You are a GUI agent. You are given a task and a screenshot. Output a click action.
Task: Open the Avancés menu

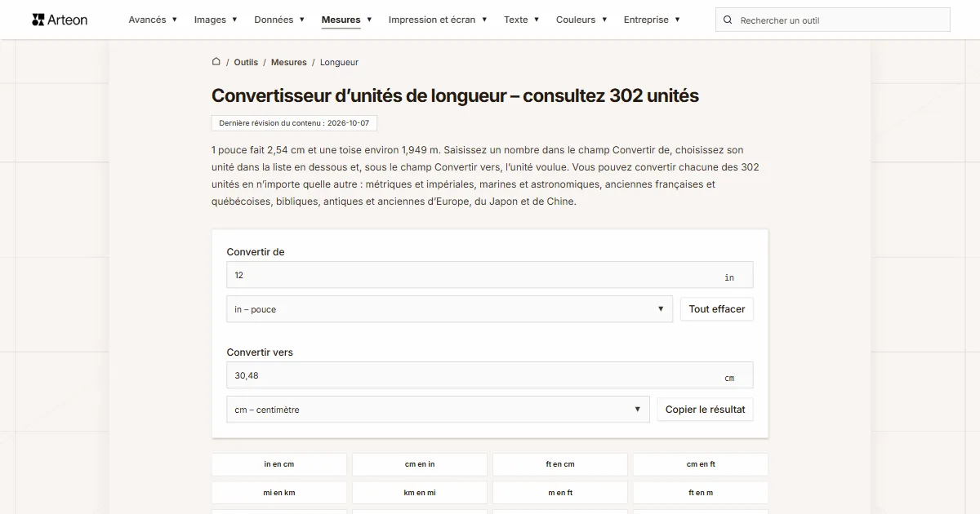(153, 20)
